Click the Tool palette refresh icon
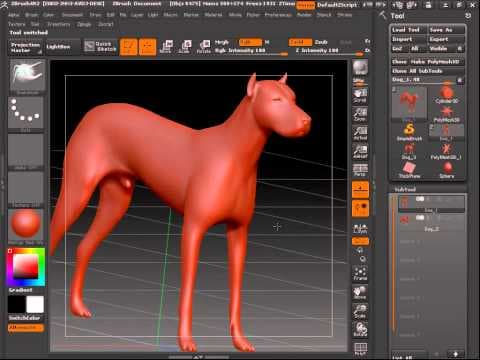The height and width of the screenshot is (360, 480). point(468,16)
